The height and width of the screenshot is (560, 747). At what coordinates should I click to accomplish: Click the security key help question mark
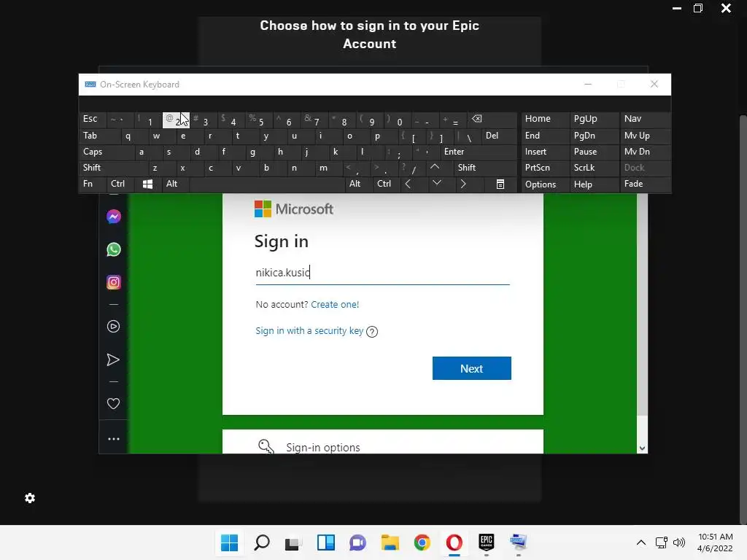coord(372,332)
